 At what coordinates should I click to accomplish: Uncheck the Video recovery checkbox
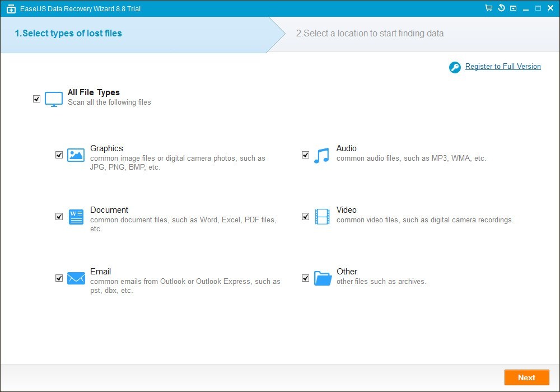[x=305, y=216]
